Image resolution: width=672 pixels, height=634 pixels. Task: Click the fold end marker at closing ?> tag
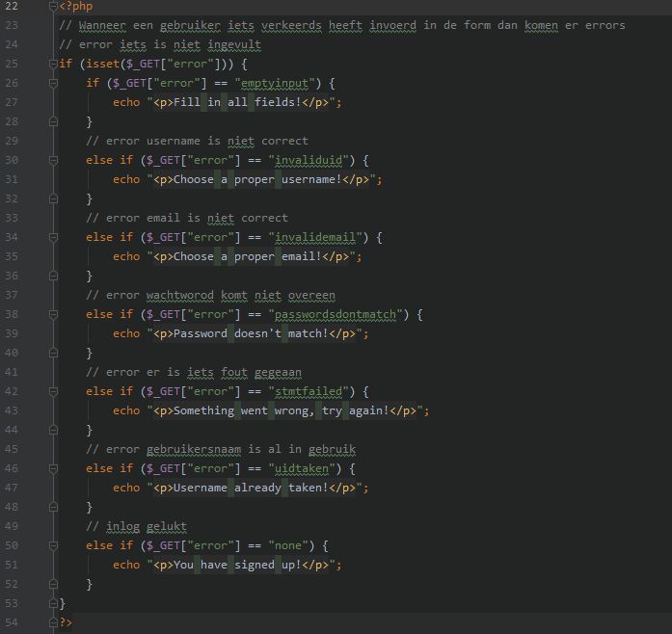point(53,622)
